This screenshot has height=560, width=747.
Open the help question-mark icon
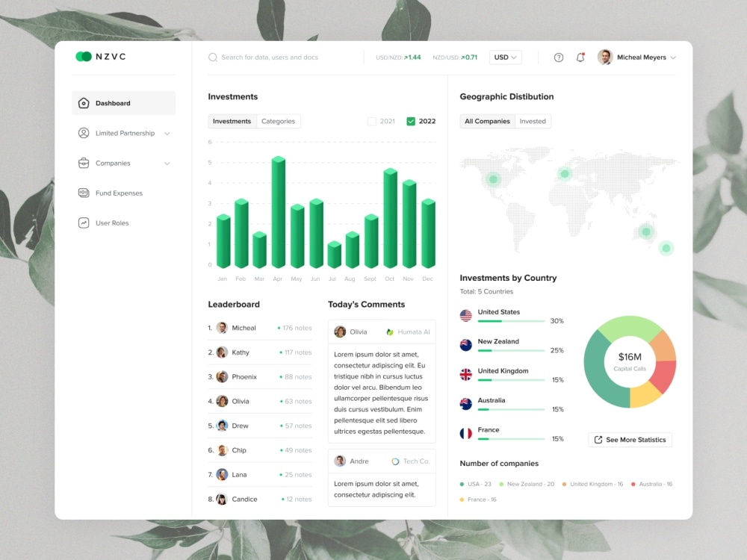(558, 57)
